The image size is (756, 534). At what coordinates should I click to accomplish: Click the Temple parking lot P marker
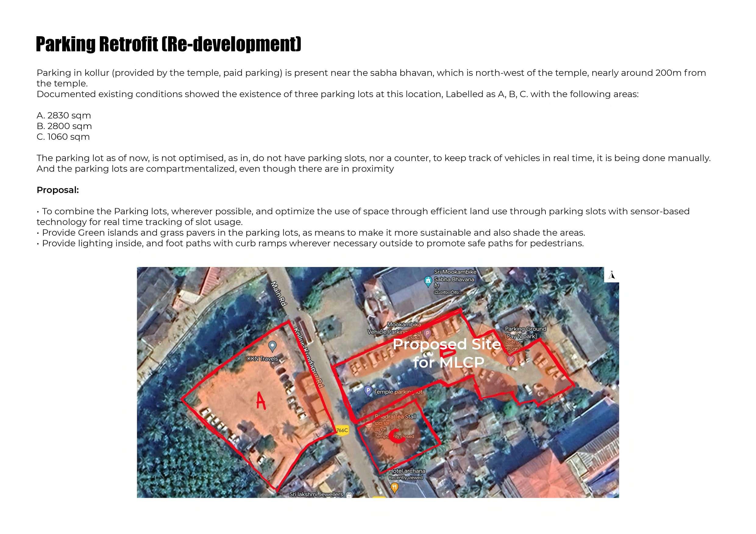tap(368, 391)
